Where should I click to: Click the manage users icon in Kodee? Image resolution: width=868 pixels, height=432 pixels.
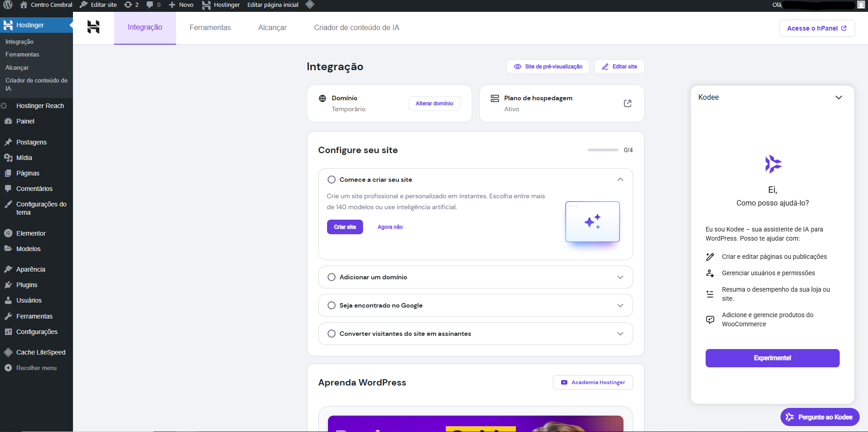click(710, 273)
